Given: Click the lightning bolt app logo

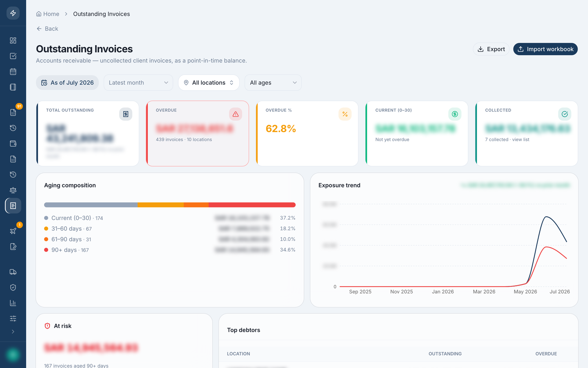Looking at the screenshot, I should (x=13, y=13).
